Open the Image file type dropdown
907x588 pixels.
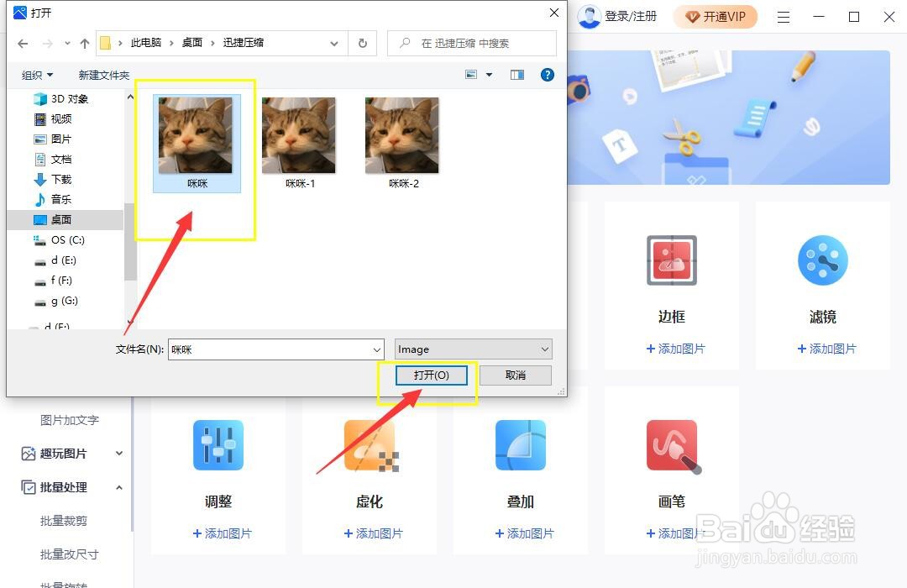tap(473, 349)
